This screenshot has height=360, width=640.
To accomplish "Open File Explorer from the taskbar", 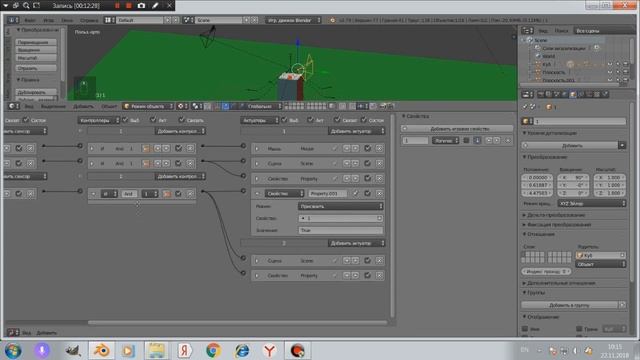I will click(156, 351).
